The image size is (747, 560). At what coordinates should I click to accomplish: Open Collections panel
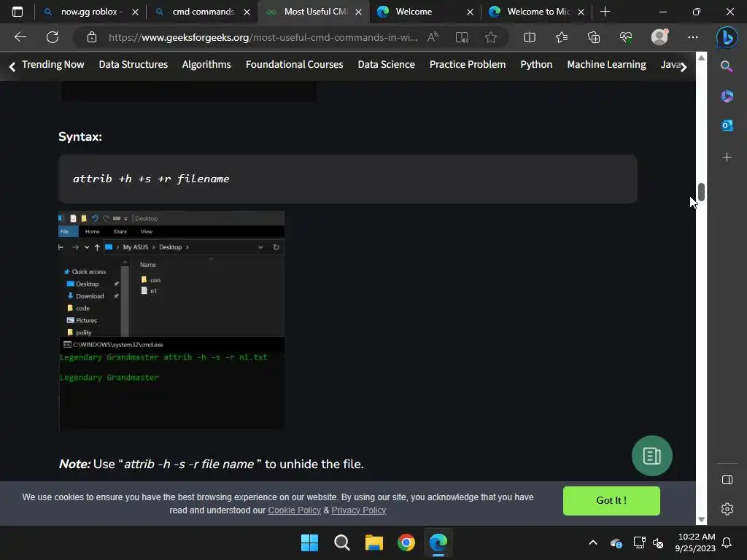click(594, 37)
